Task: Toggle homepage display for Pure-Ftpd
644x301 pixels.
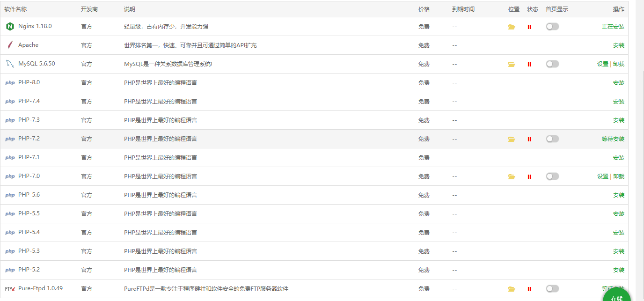Action: tap(552, 289)
